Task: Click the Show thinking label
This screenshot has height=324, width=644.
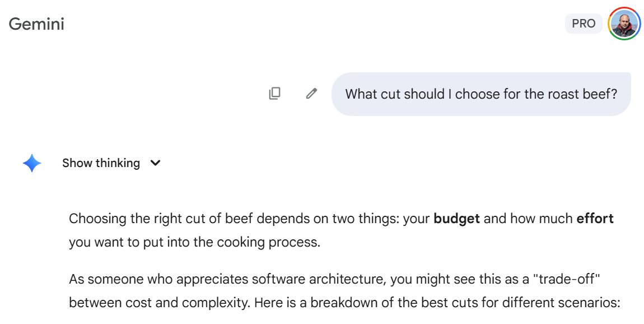Action: [101, 163]
